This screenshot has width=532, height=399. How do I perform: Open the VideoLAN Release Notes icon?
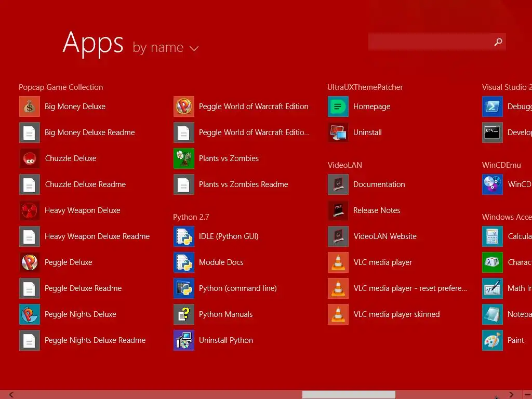coord(338,210)
